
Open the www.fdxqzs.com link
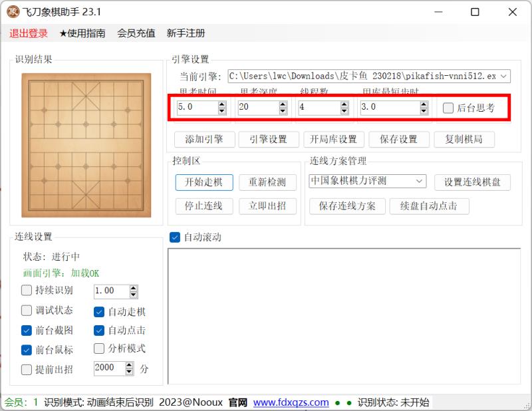[291, 402]
